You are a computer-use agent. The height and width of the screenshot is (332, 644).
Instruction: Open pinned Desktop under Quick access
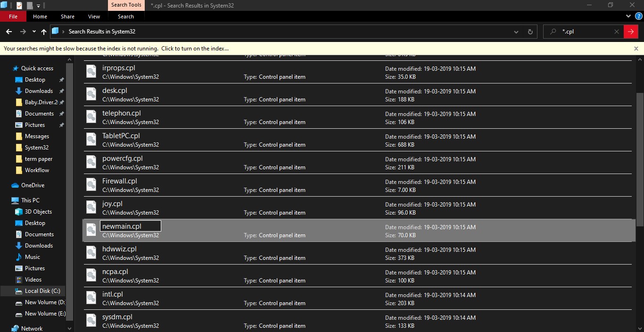(x=35, y=80)
